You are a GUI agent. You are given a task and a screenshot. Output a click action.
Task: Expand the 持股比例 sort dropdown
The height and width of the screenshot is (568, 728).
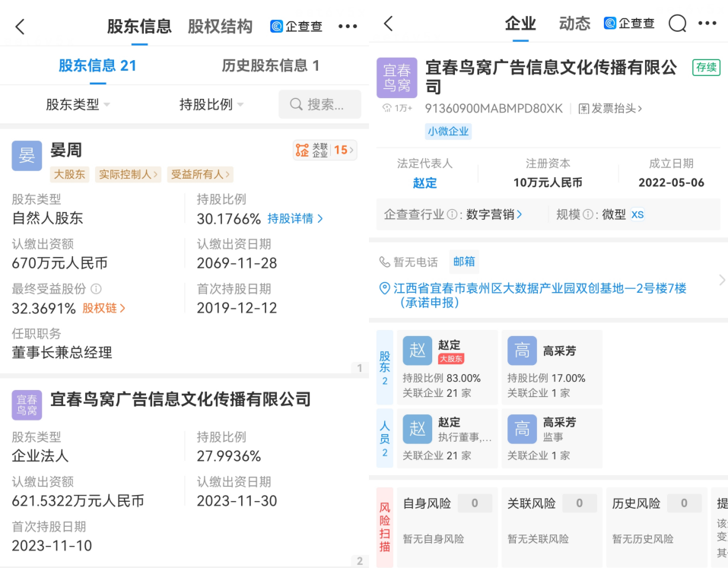[211, 105]
